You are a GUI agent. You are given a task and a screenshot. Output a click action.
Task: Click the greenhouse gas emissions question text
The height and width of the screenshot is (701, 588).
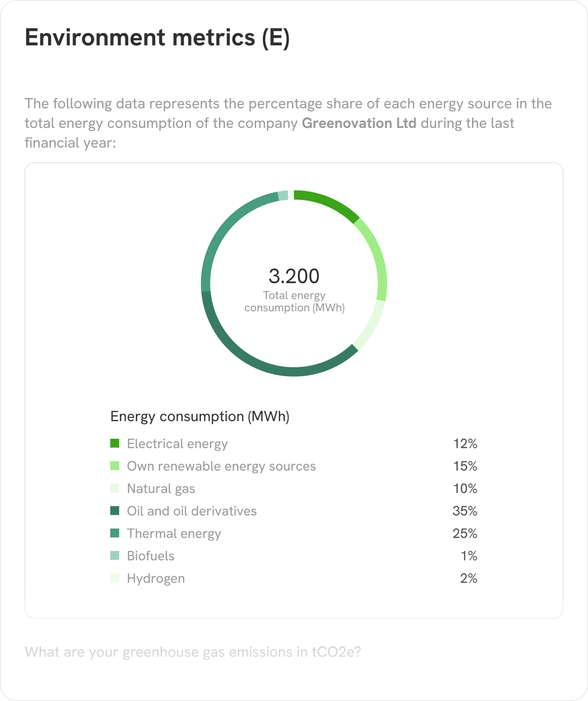click(193, 652)
